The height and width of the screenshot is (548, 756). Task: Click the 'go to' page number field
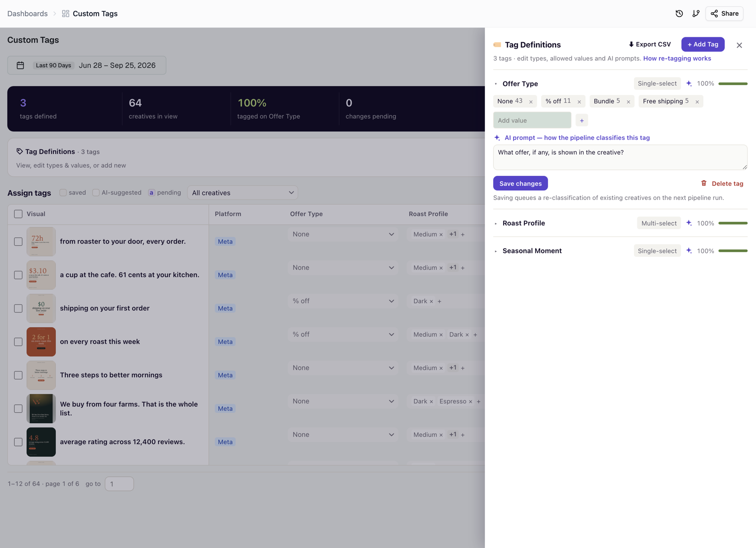point(119,484)
